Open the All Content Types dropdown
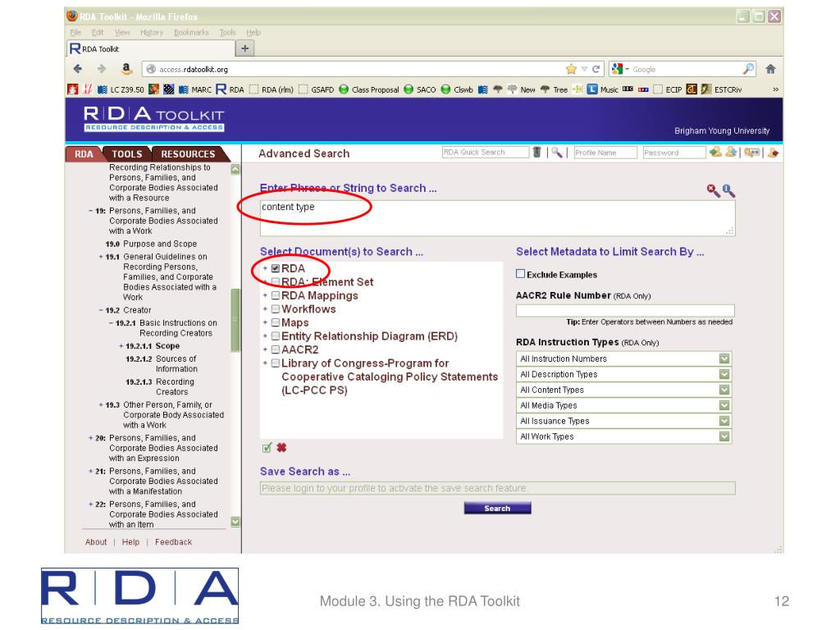The height and width of the screenshot is (630, 840). pyautogui.click(x=624, y=390)
